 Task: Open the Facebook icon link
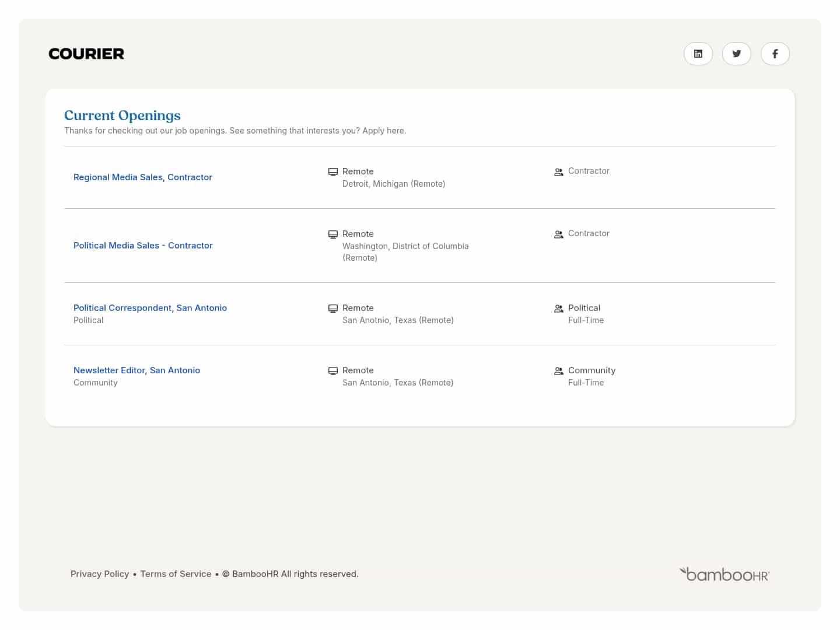pos(775,54)
